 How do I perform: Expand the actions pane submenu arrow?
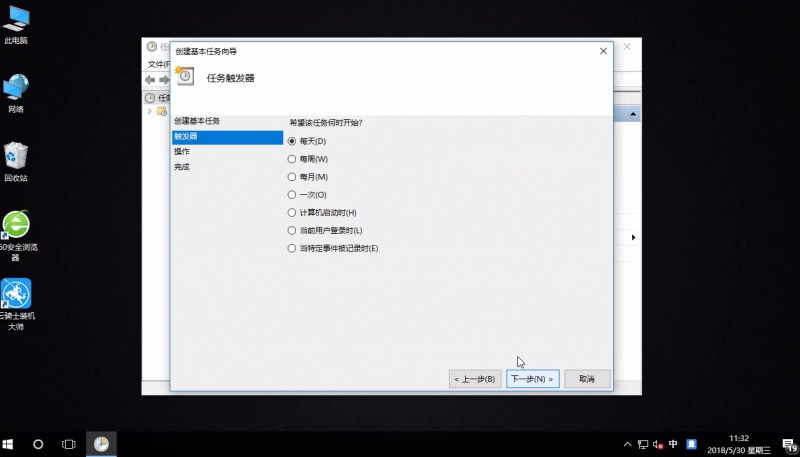[x=634, y=238]
